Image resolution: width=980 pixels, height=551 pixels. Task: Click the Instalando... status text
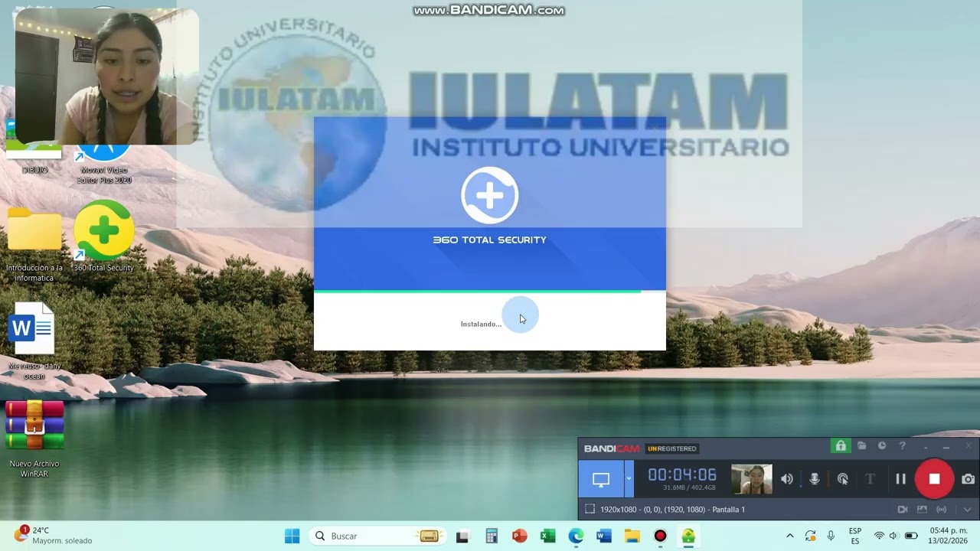tap(481, 324)
